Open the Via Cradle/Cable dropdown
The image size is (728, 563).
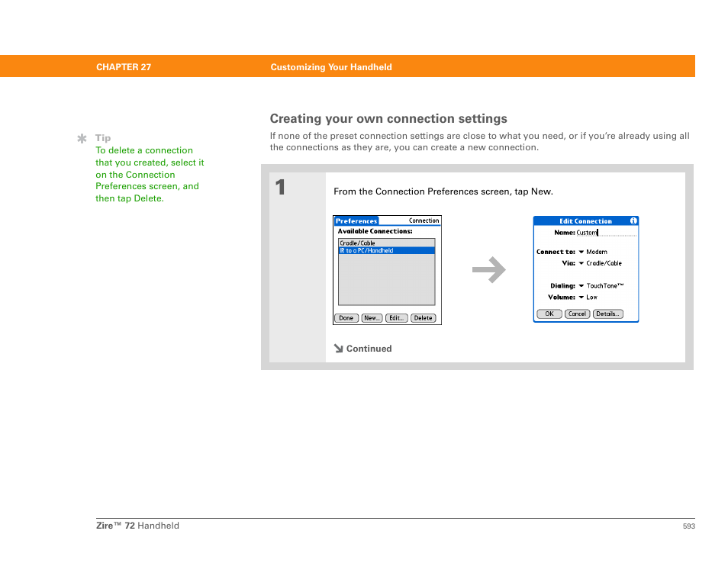[x=600, y=263]
